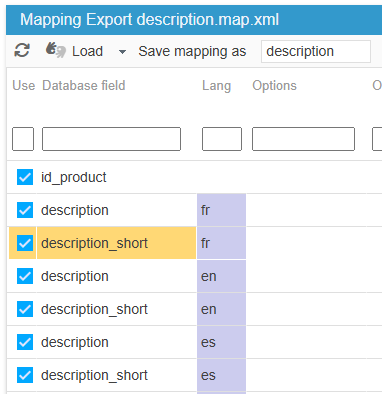Click the Save mapping as label
This screenshot has width=382, height=394.
[x=192, y=52]
